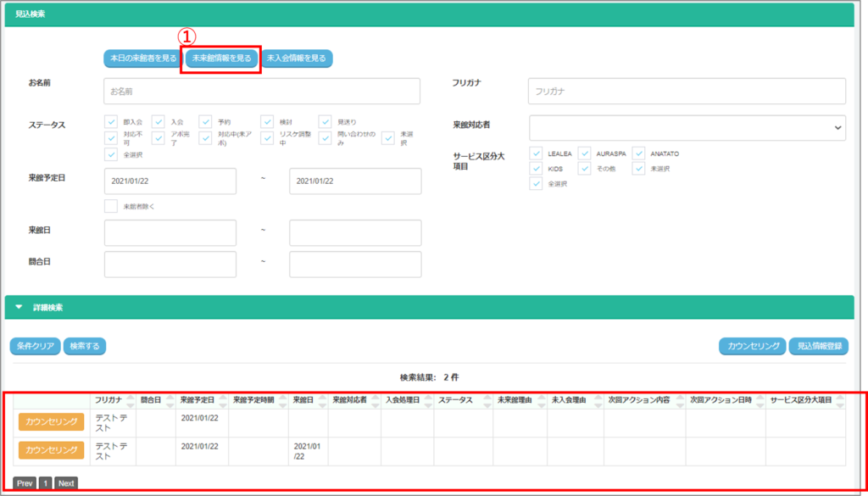
Task: Click 未来館情報を見る button
Action: pyautogui.click(x=220, y=59)
